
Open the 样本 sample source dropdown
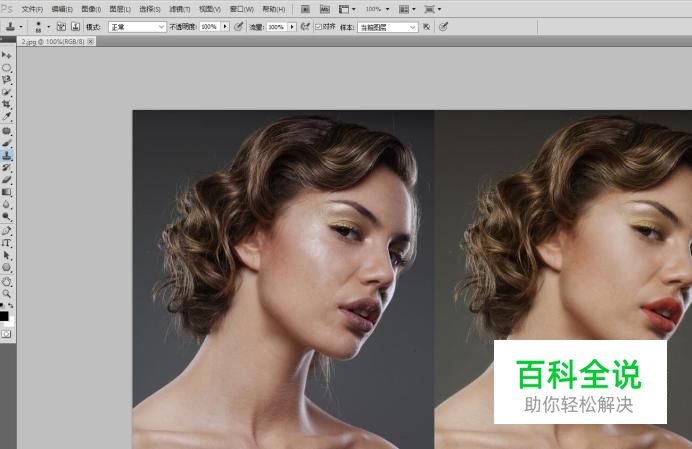[387, 27]
